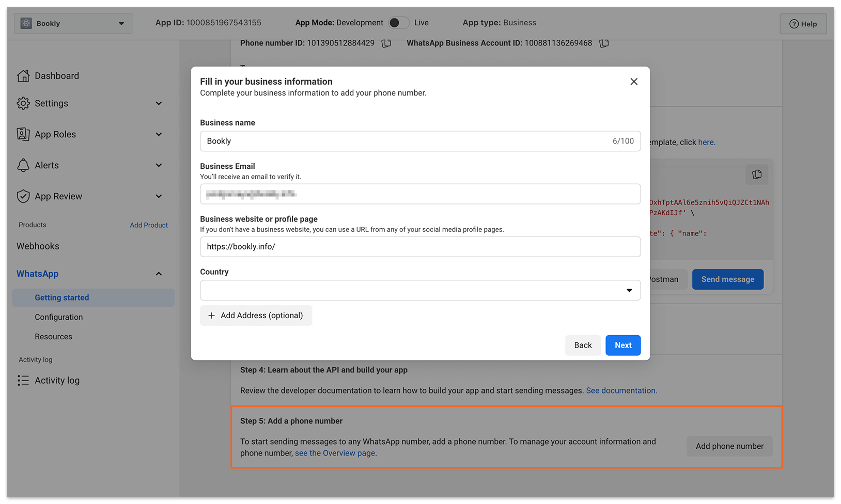Expand the App Review chevron
Screen dimensions: 841x504
pos(159,196)
